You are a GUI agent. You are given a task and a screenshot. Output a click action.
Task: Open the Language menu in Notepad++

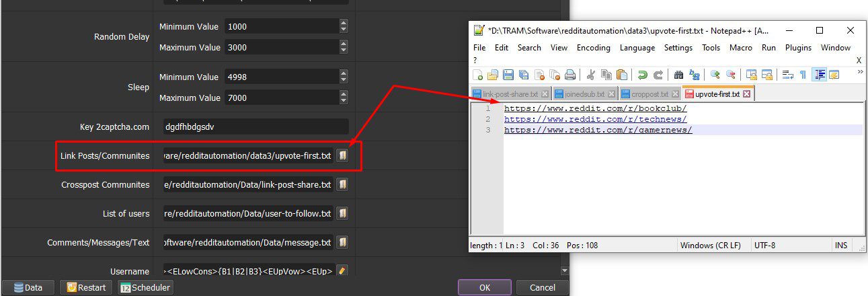click(x=637, y=48)
